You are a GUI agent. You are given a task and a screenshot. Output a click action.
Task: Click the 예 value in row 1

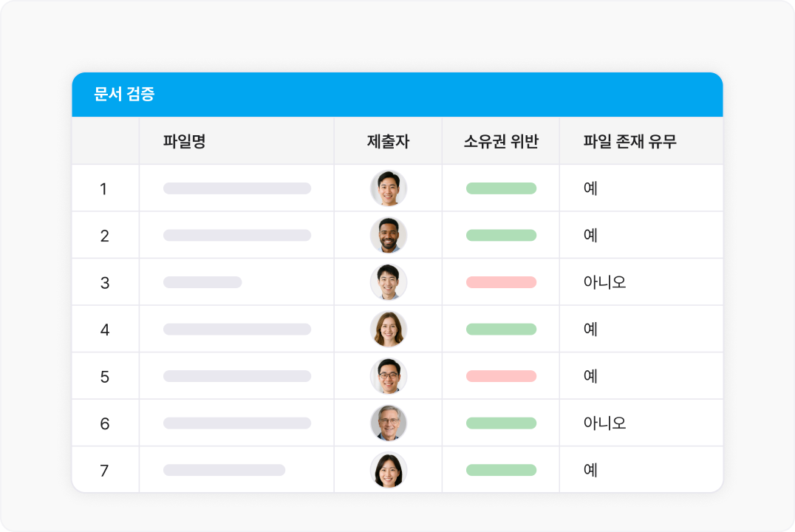590,188
